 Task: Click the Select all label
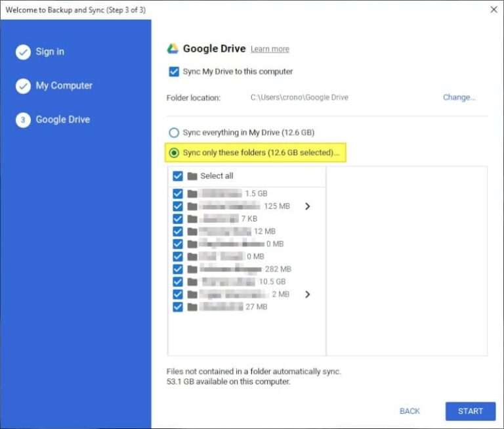[x=217, y=175]
